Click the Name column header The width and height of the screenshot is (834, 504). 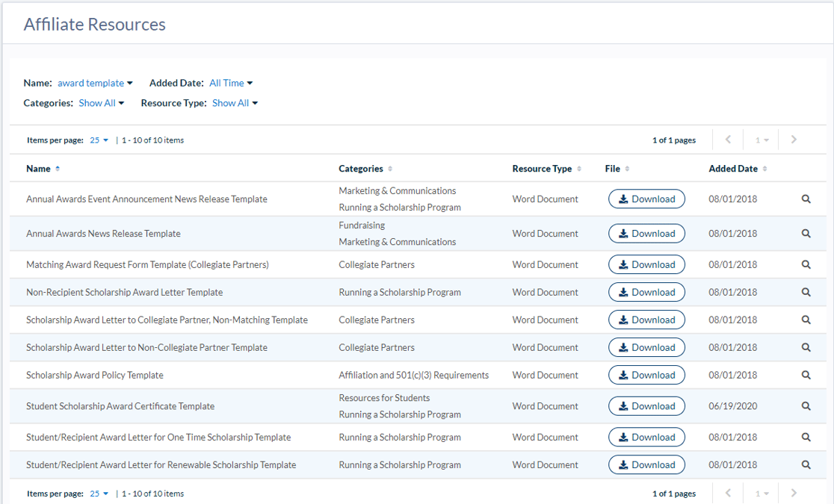(x=38, y=169)
